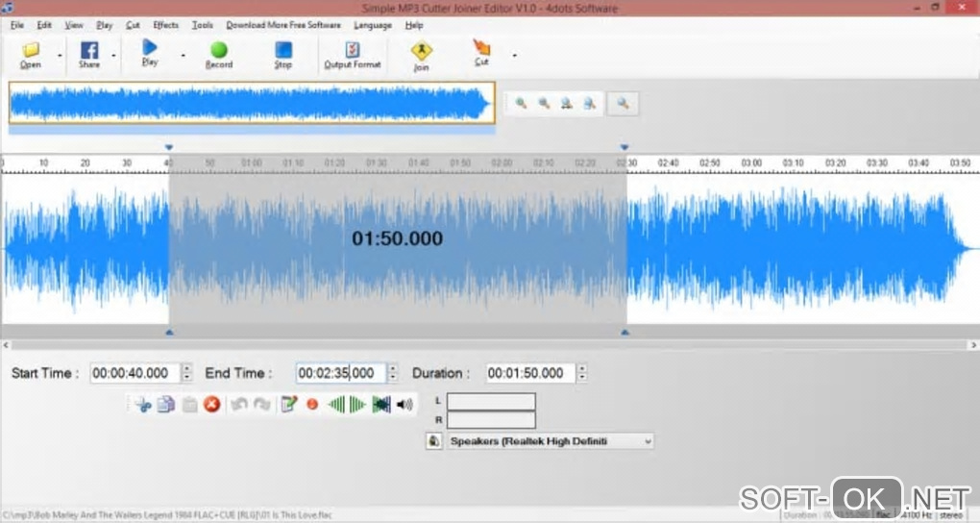Click the End Time input field
Viewport: 980px width, 523px height.
(x=341, y=373)
